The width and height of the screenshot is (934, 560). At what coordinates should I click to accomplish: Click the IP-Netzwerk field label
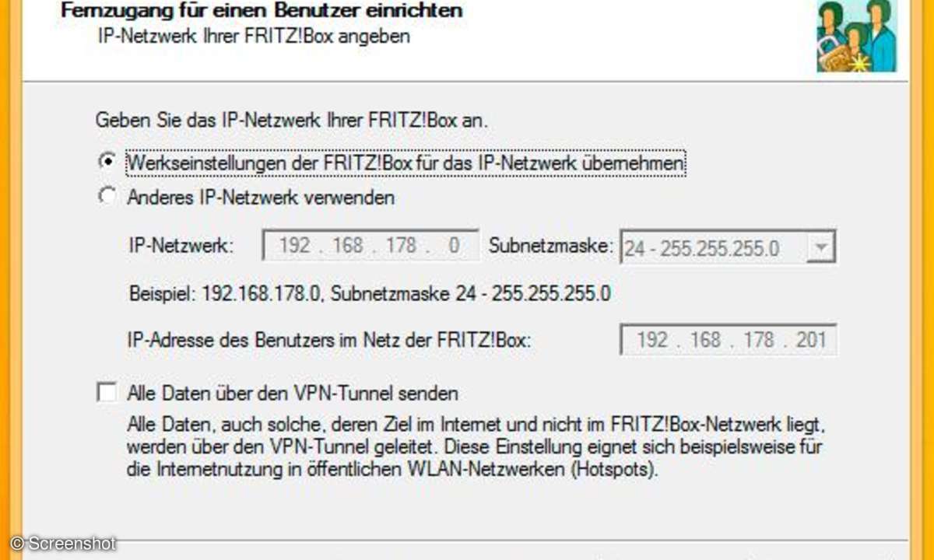181,247
